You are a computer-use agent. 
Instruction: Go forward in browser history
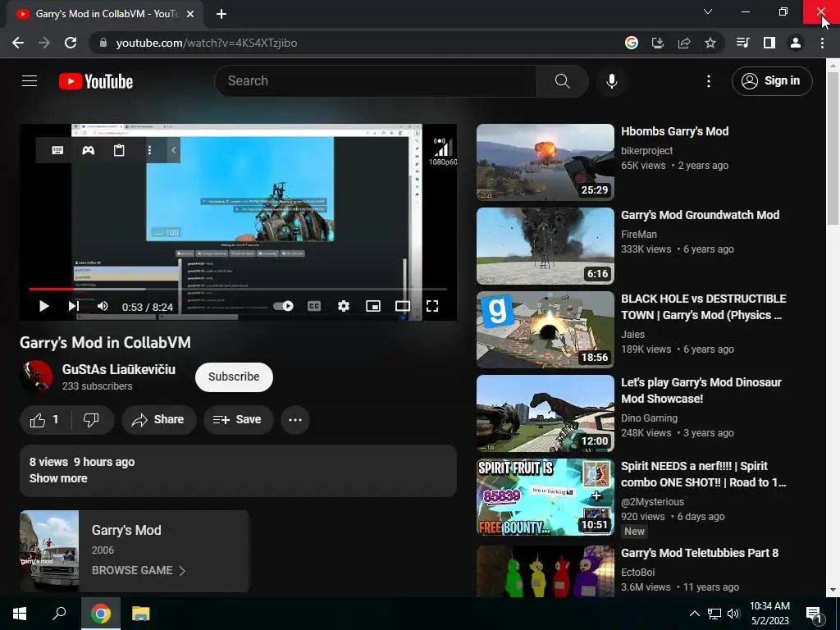pyautogui.click(x=44, y=43)
